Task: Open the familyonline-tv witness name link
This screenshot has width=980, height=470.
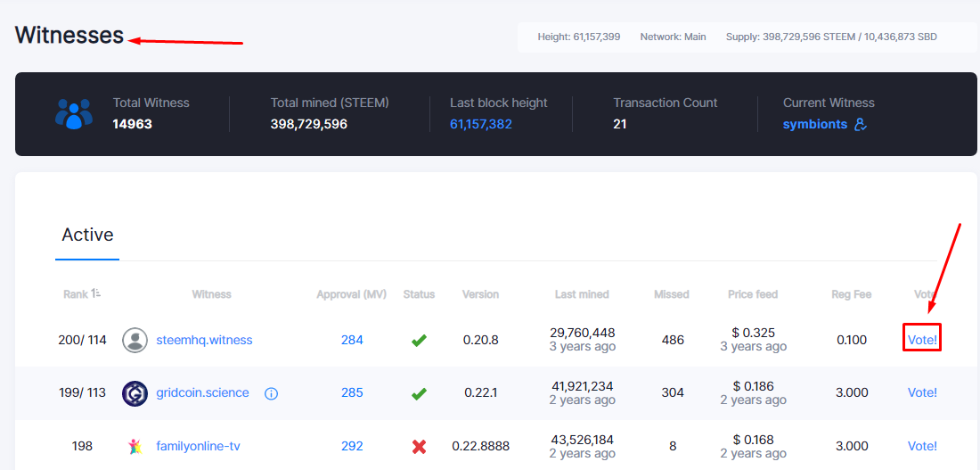Action: (198, 446)
